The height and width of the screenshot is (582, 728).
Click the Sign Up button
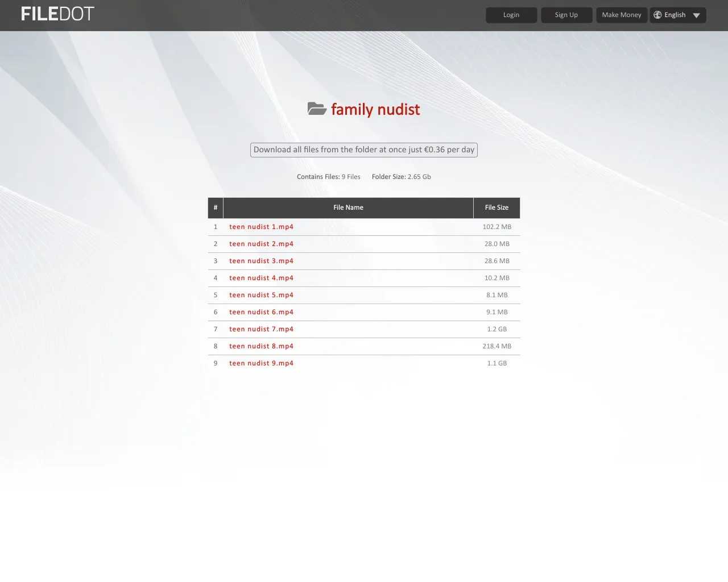[x=566, y=15]
